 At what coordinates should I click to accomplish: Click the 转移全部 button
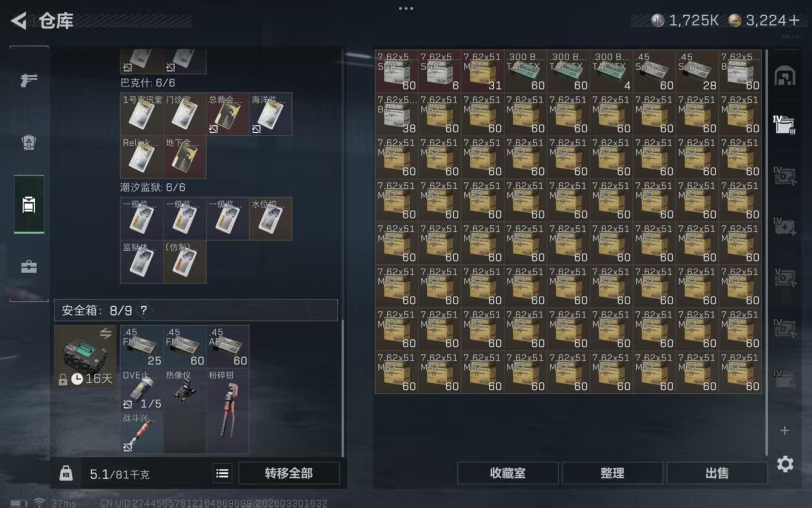[289, 473]
